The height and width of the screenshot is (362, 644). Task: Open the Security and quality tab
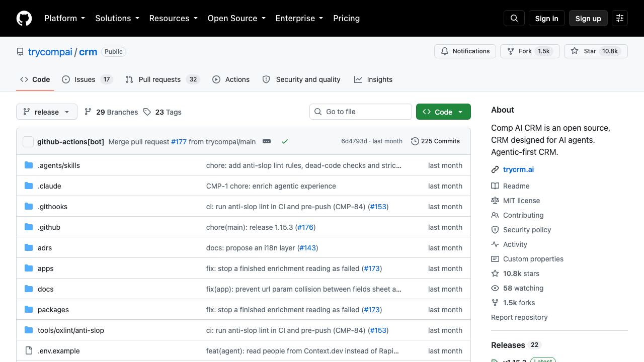(x=301, y=79)
